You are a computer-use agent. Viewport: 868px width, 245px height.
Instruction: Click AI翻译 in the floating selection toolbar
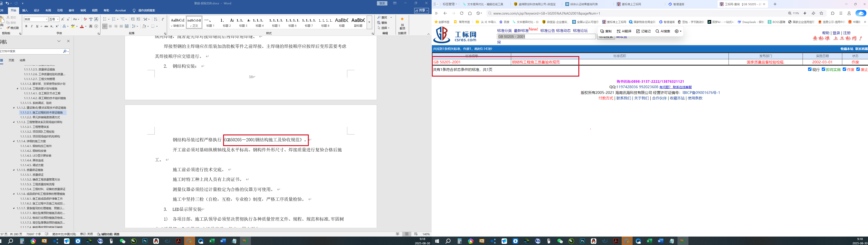click(624, 31)
